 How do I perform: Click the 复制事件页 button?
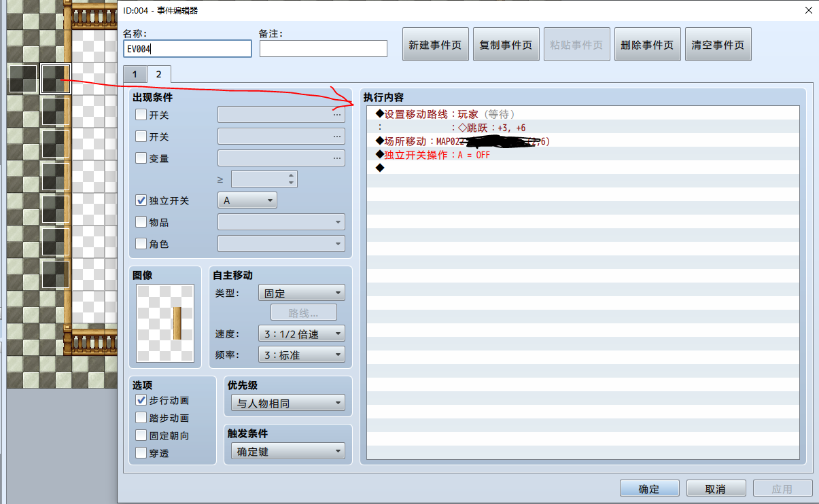[x=506, y=45]
